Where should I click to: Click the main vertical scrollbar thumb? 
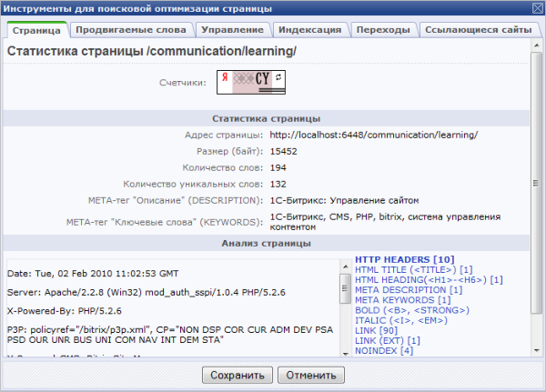pos(536,183)
